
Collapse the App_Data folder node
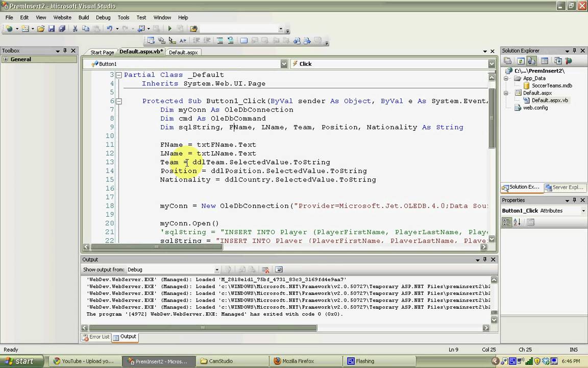(506, 79)
